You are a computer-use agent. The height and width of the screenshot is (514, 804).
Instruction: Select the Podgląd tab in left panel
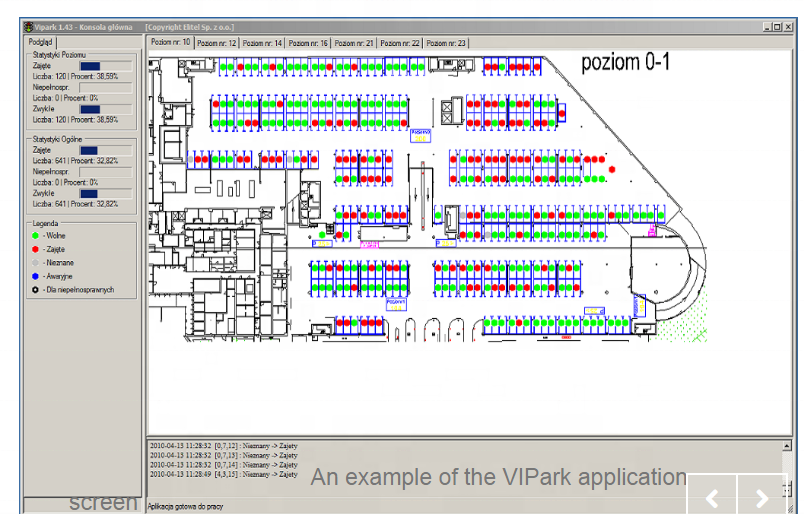pyautogui.click(x=41, y=42)
